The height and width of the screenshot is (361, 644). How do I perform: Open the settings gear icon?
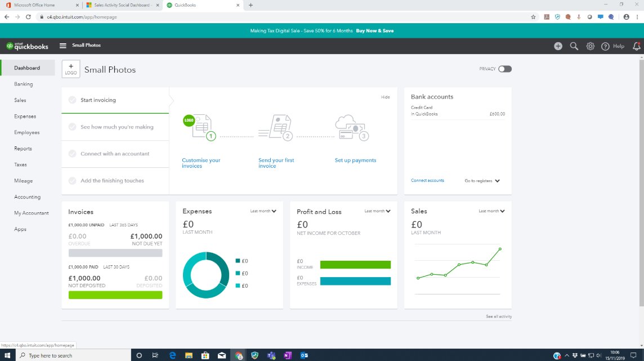tap(590, 46)
